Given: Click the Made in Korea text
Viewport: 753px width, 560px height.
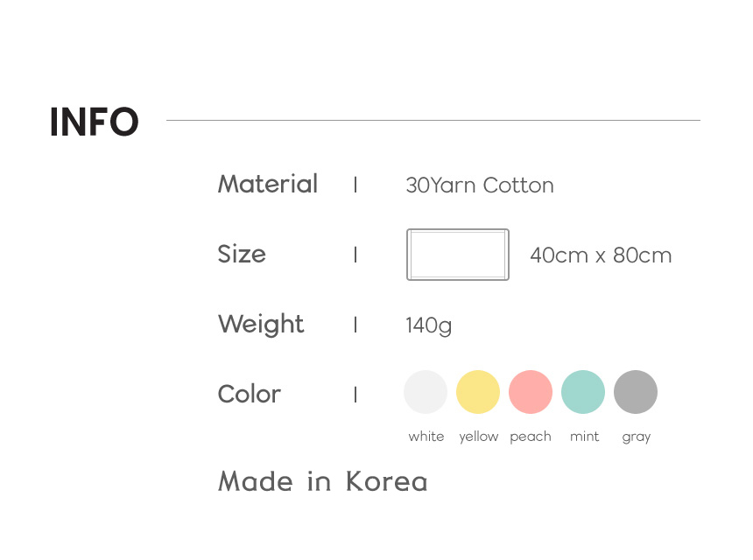Looking at the screenshot, I should tap(322, 481).
